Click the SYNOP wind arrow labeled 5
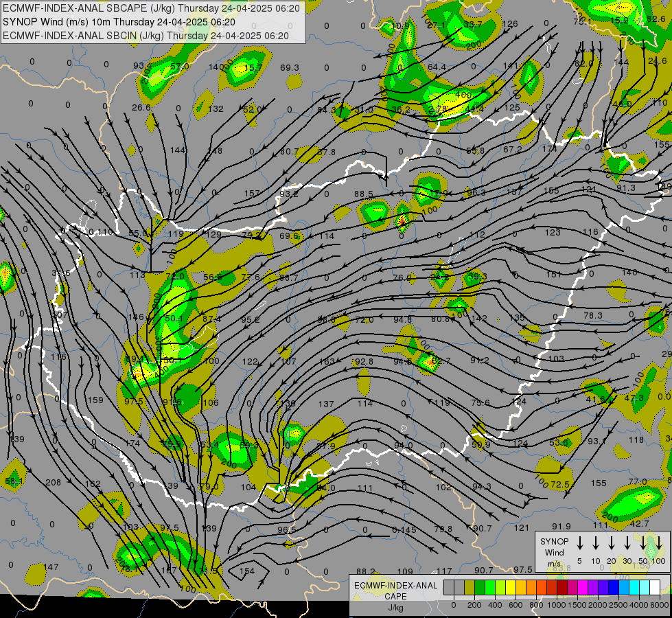This screenshot has height=618, width=672. pos(580,542)
